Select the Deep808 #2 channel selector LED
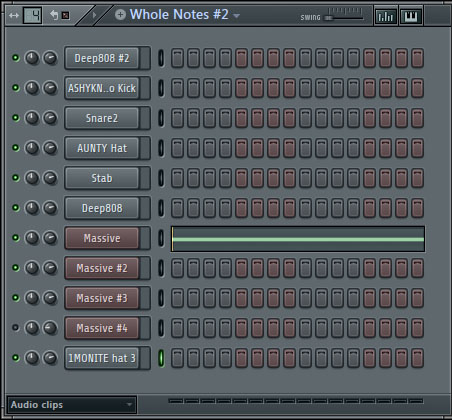 click(x=161, y=58)
